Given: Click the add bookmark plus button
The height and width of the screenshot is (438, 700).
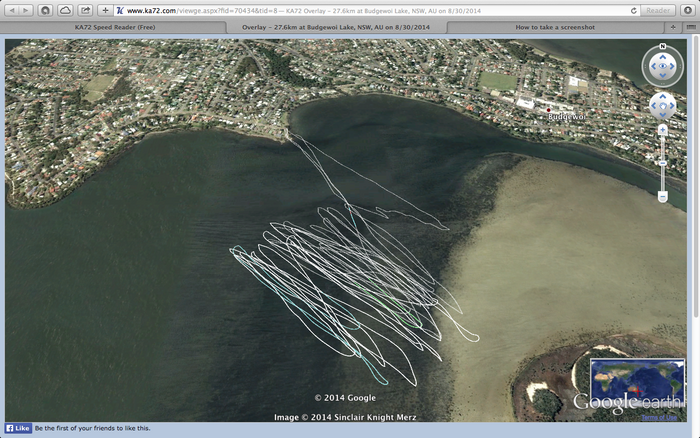Looking at the screenshot, I should (x=106, y=10).
